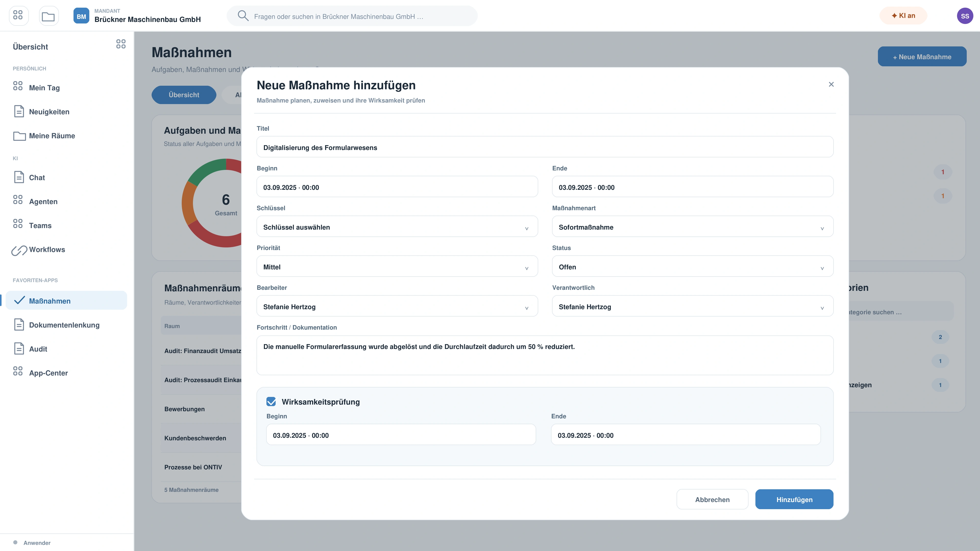The image size is (980, 551).
Task: Focus the global search field
Action: (x=352, y=16)
